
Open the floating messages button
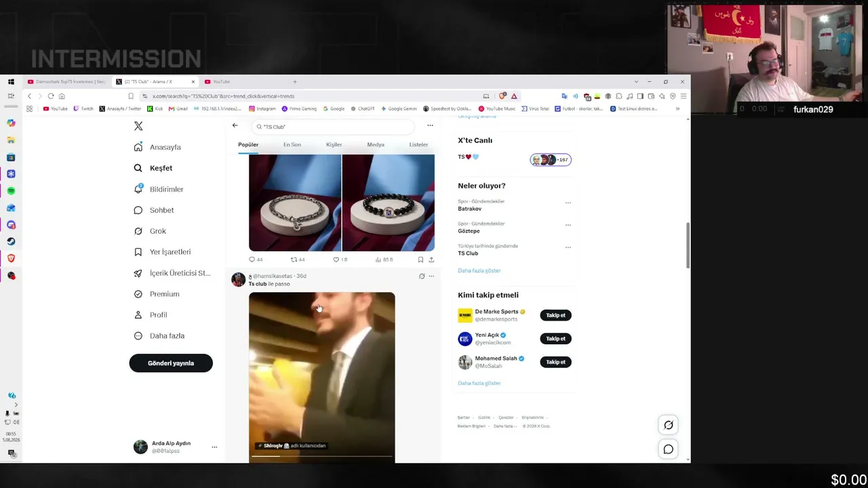[x=668, y=449]
